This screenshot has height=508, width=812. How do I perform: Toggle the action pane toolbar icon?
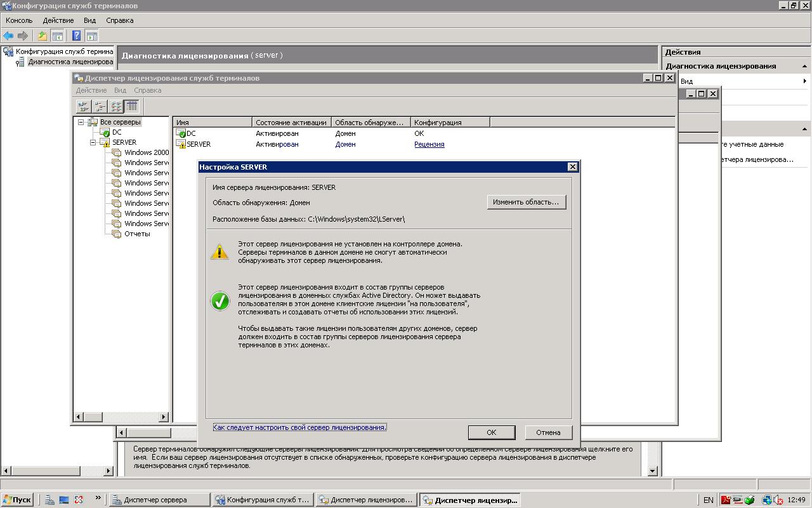[91, 36]
